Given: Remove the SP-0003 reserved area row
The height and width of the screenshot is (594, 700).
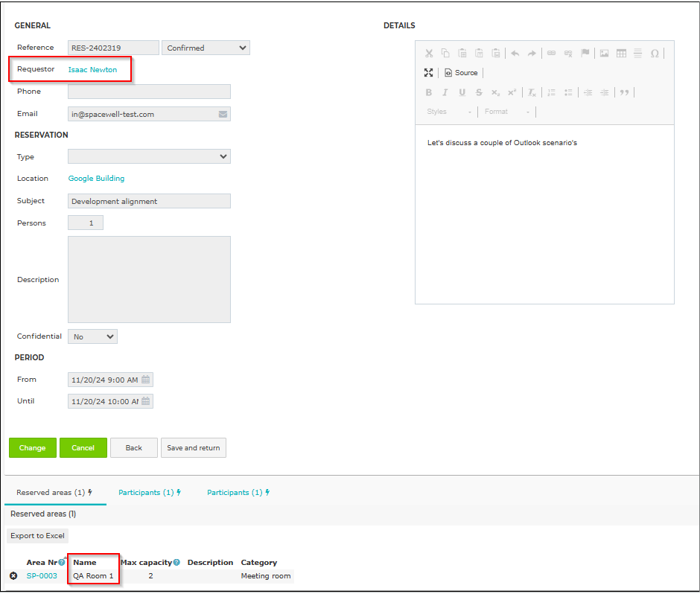Looking at the screenshot, I should tap(13, 575).
